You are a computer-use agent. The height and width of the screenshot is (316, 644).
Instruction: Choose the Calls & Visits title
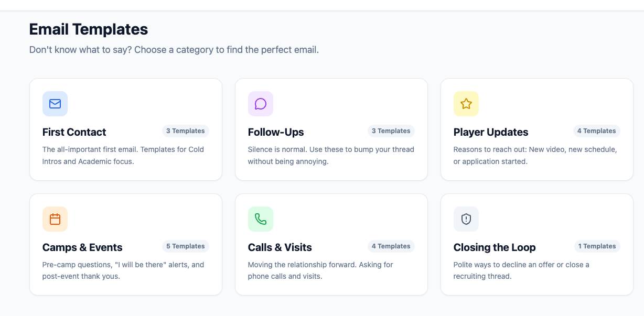click(280, 247)
